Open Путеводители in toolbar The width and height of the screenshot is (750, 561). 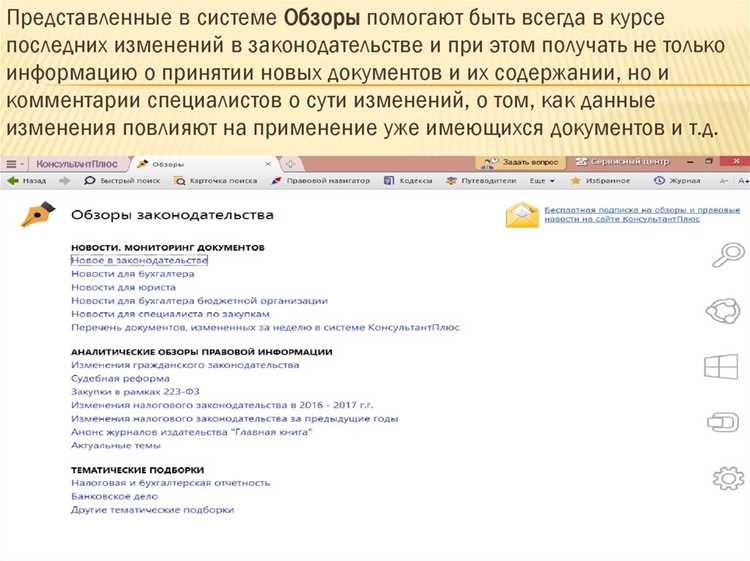(x=481, y=181)
